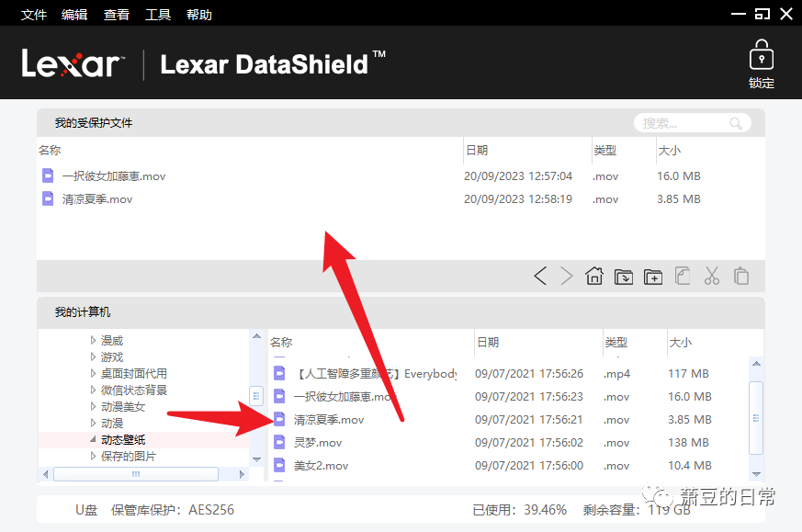
Task: Sort computer files by 名称 header
Action: coord(281,342)
